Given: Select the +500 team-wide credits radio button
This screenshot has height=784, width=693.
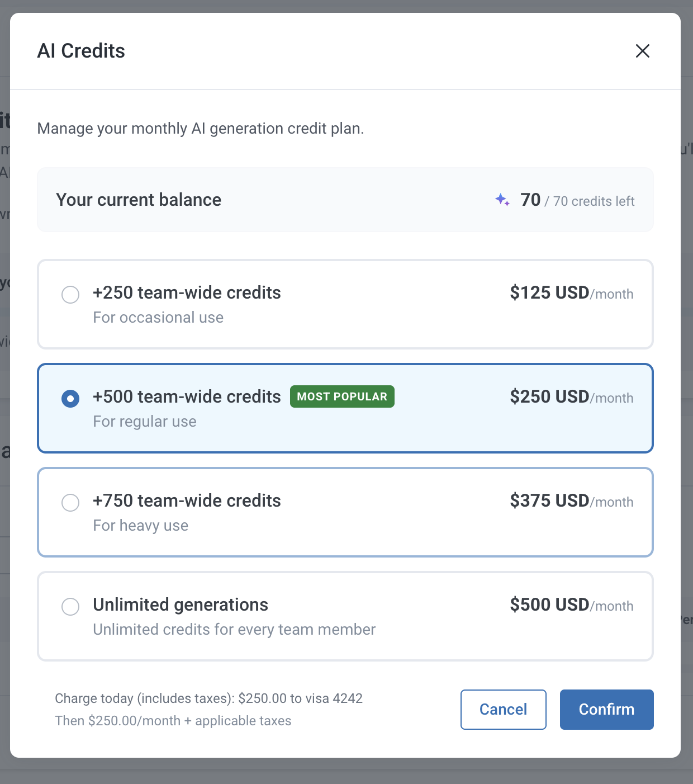Looking at the screenshot, I should pyautogui.click(x=70, y=399).
